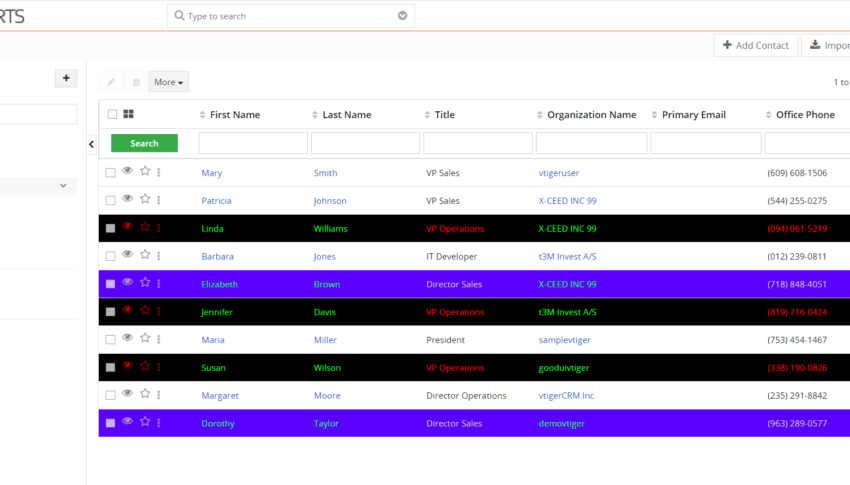Focus the Type to search box

(x=291, y=16)
